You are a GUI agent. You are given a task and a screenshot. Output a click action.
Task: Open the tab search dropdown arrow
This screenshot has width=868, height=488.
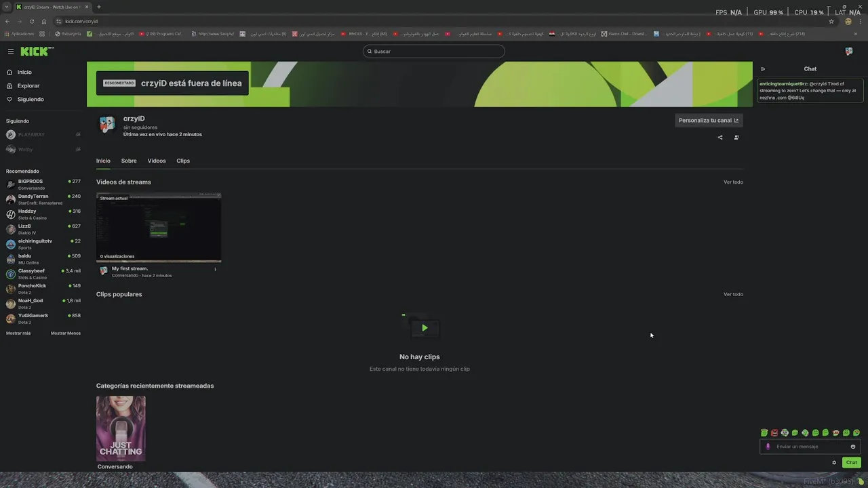click(7, 7)
